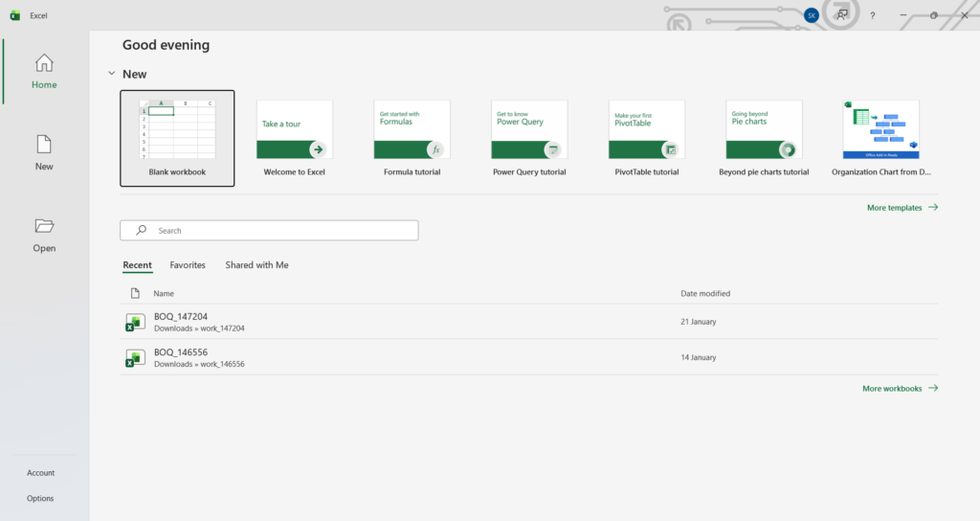
Task: Switch to the Favorites tab
Action: tap(188, 265)
